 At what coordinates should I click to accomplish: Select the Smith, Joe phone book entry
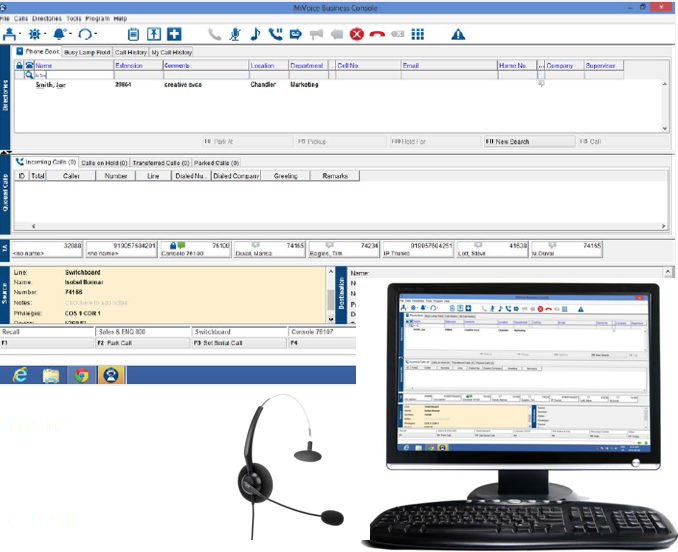point(340,85)
